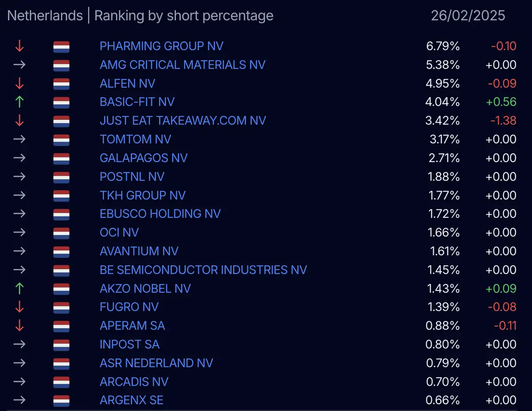This screenshot has width=532, height=411.
Task: Open the Ebusco Holding NV entry
Action: [x=160, y=214]
